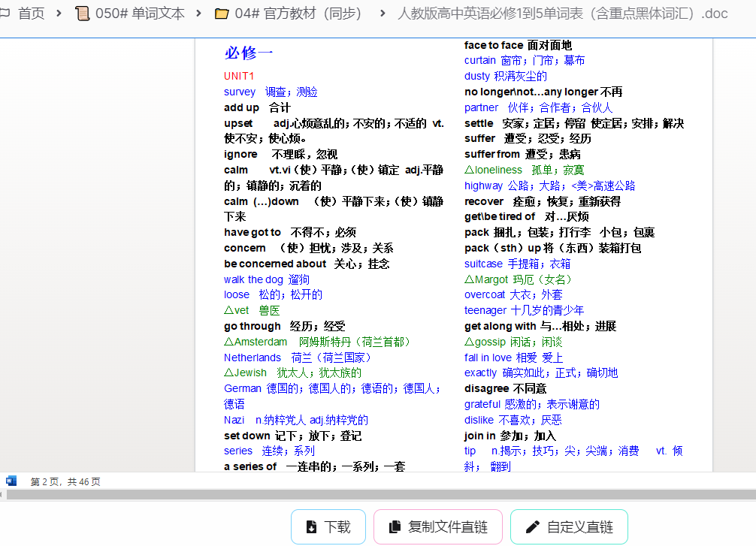Click the yellow folder icon beside 04# 官方教材

coord(221,13)
